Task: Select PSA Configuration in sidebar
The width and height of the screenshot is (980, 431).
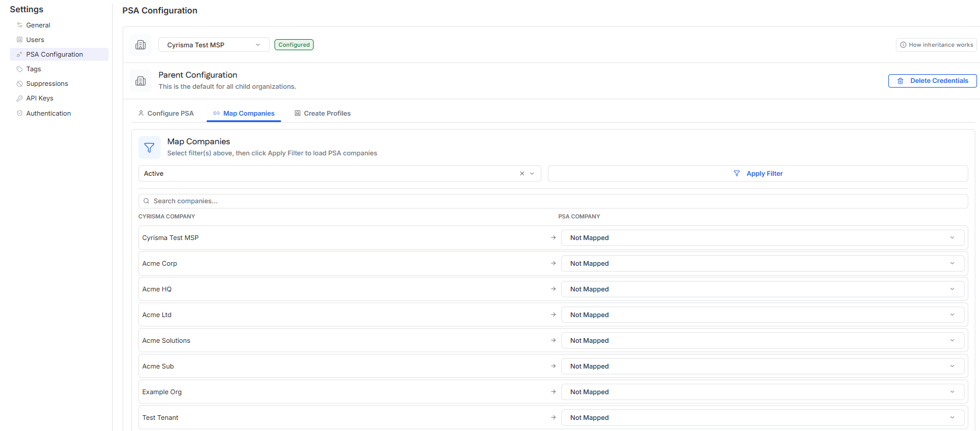Action: 59,54
